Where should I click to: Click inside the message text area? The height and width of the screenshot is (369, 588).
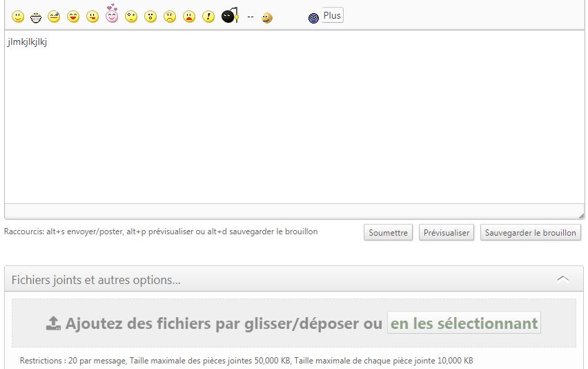click(x=295, y=117)
